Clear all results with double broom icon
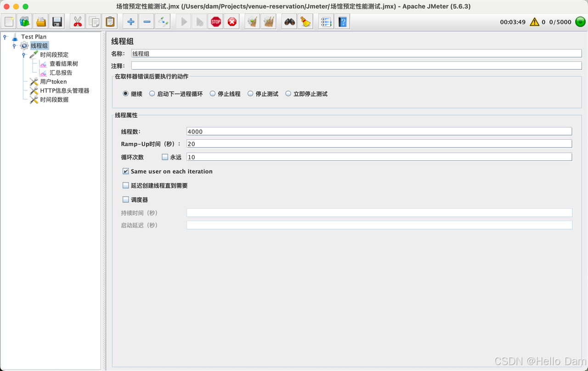 tap(268, 22)
